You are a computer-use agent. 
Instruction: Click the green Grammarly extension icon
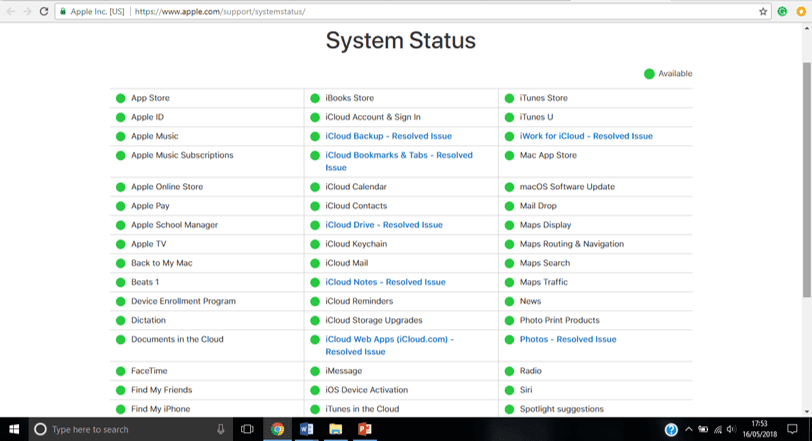click(782, 11)
